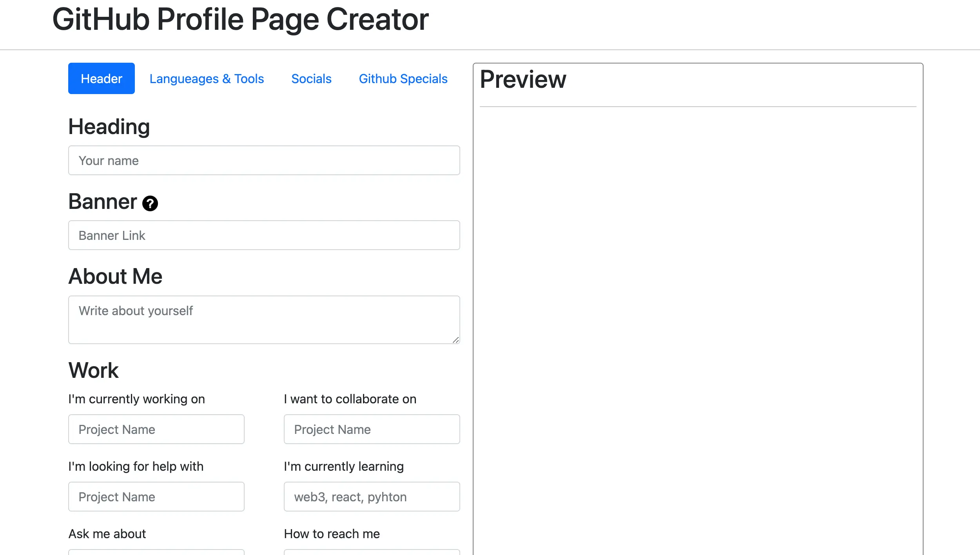Click the Preview heading
The image size is (980, 555).
[523, 79]
